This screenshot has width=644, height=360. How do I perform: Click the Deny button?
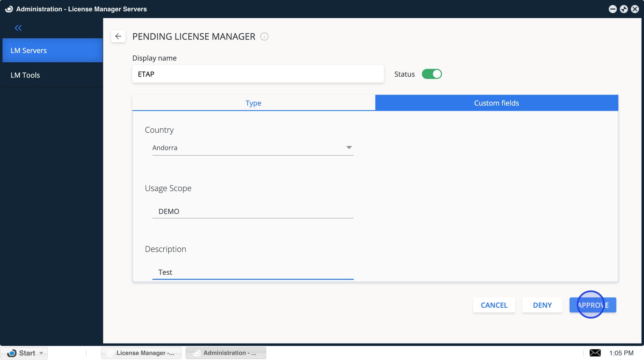coord(542,305)
